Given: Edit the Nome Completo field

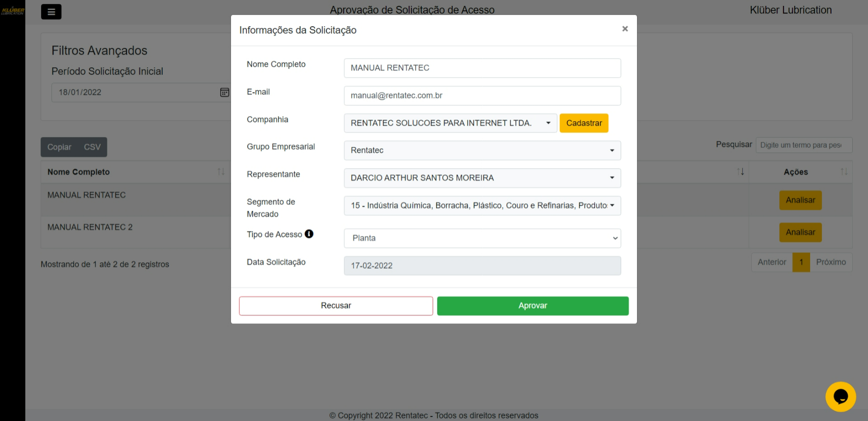Looking at the screenshot, I should 482,68.
